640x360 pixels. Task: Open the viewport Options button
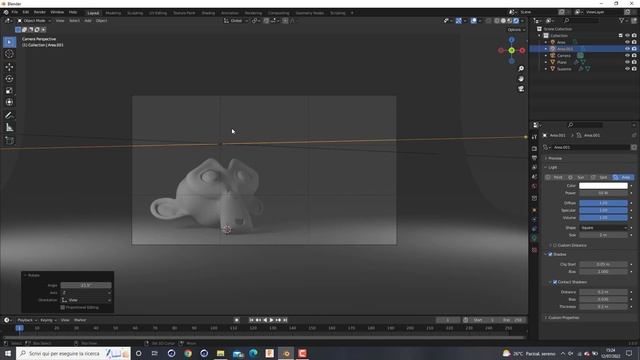tap(516, 30)
